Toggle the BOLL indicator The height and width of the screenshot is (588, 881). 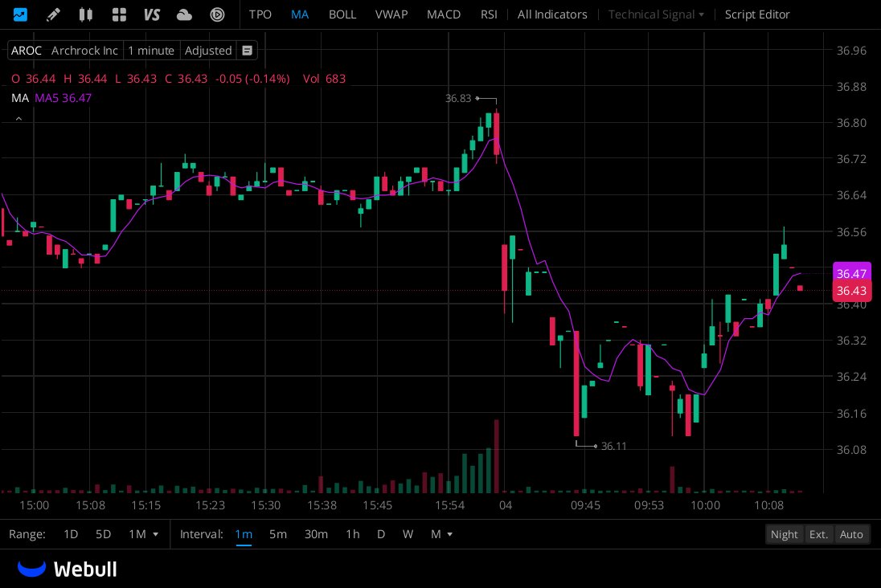coord(342,14)
